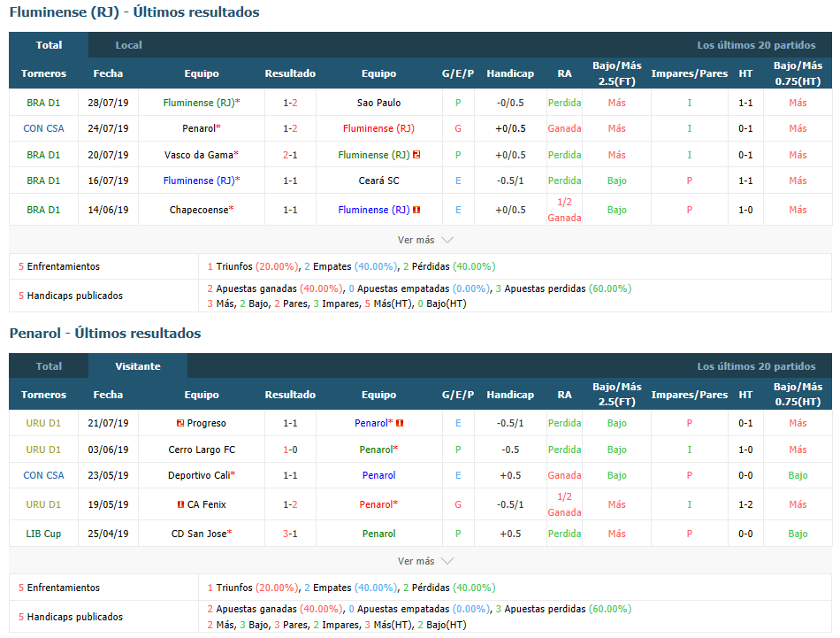Open the Total tab in Penarol results

pyautogui.click(x=49, y=366)
